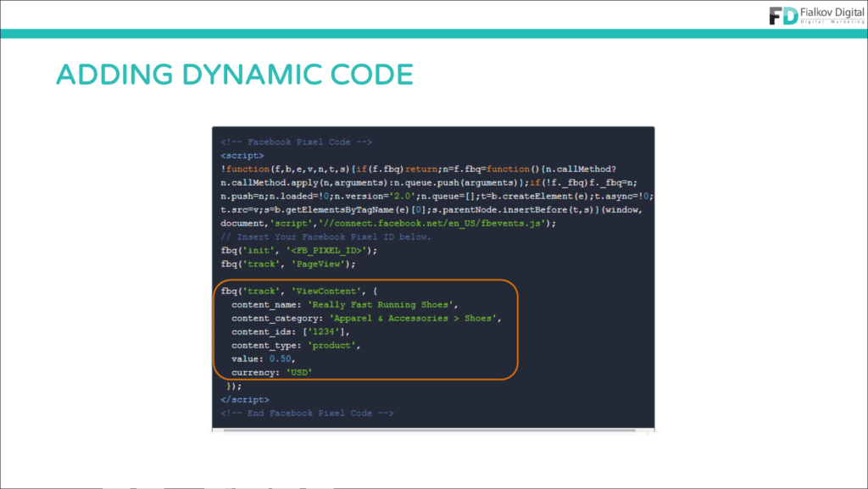Viewport: 868px width, 489px height.
Task: Click the ADDING DYNAMIC CODE slide heading
Action: [235, 75]
